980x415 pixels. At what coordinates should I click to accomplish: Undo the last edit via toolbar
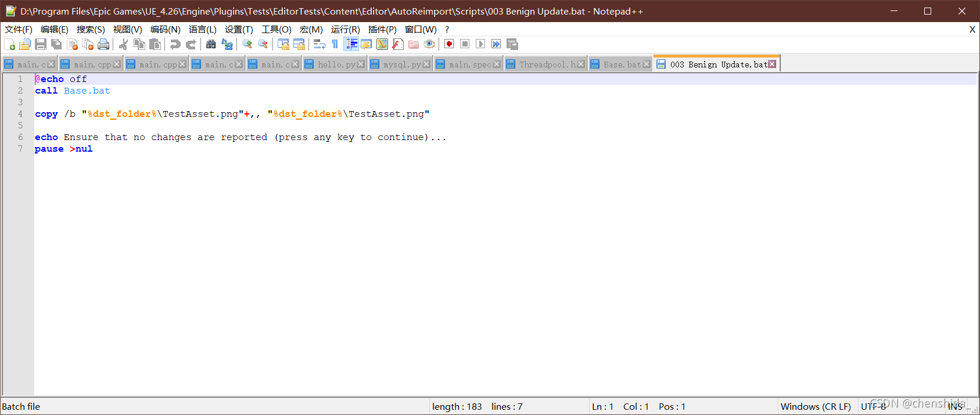tap(175, 44)
